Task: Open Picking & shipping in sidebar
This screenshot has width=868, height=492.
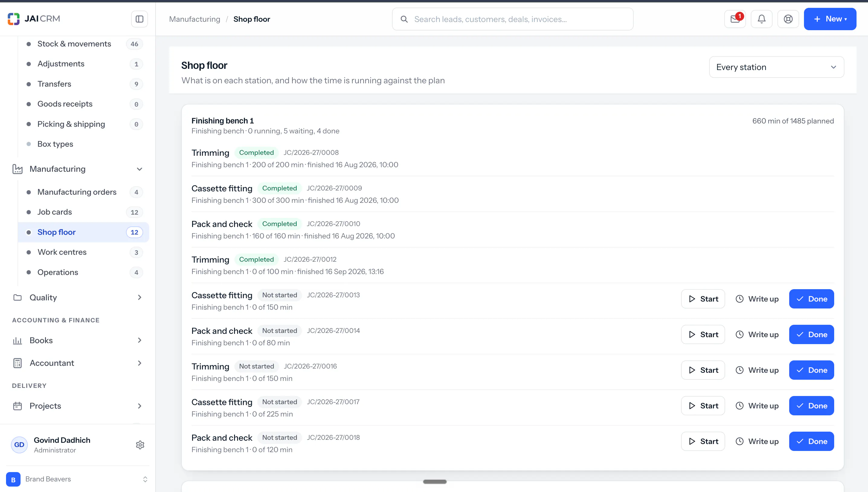Action: click(83, 124)
